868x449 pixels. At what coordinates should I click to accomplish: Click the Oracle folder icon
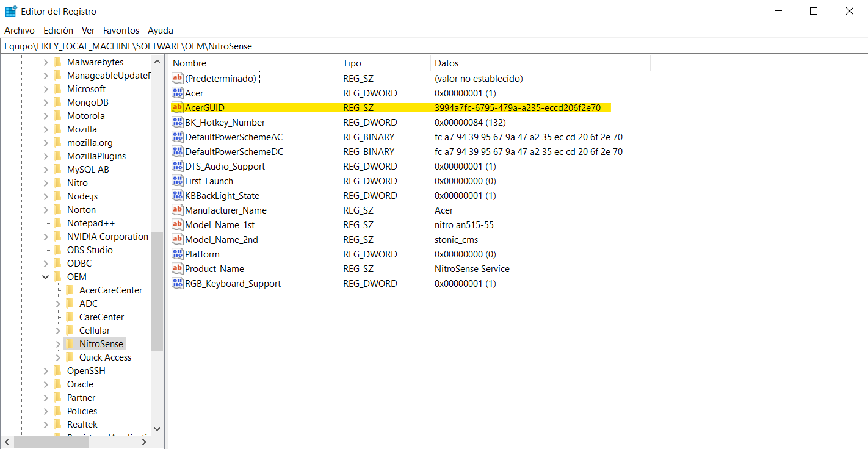[57, 384]
